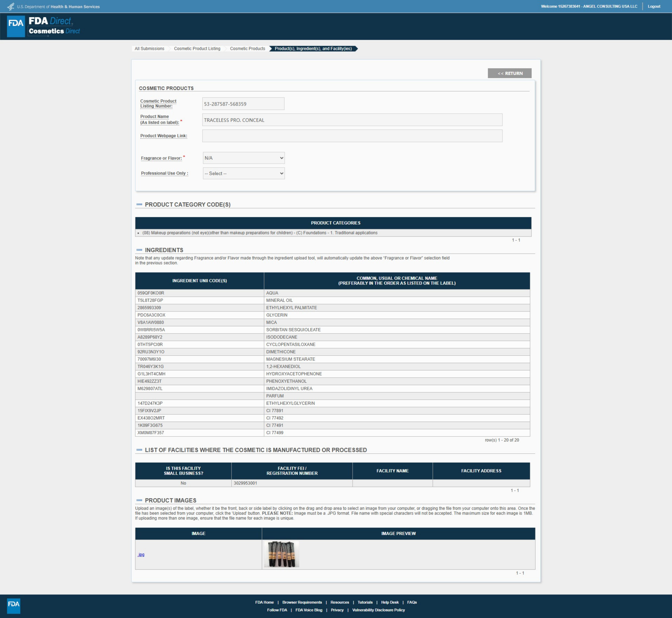Go to All Submissions breadcrumb
This screenshot has height=618, width=672.
149,48
